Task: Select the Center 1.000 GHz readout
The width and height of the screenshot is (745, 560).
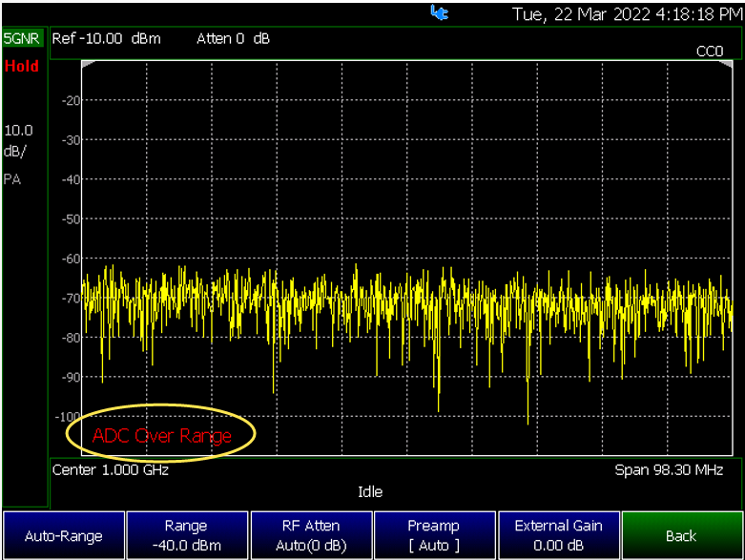Action: tap(111, 469)
